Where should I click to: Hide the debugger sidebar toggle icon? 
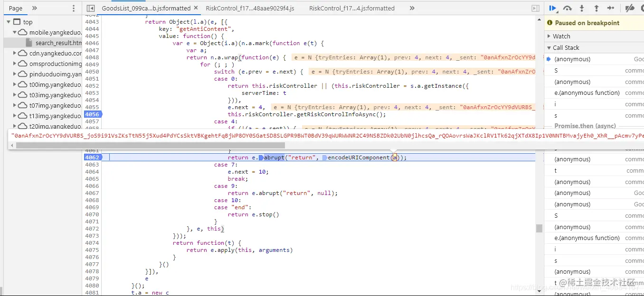point(535,8)
